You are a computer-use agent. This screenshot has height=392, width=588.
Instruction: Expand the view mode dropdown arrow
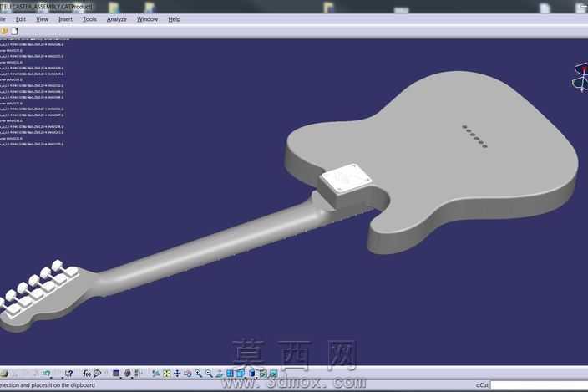257,378
